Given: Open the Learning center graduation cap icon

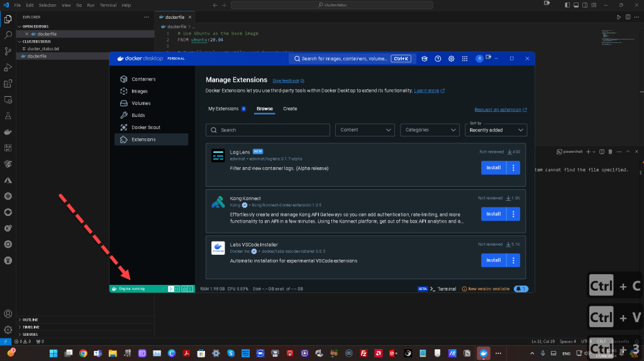Looking at the screenshot, I should 425,58.
